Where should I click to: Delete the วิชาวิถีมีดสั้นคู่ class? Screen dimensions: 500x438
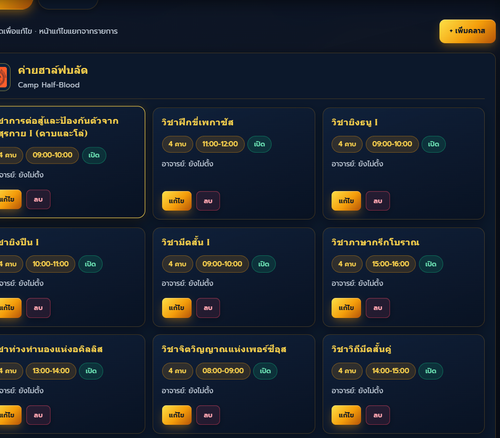tap(378, 415)
